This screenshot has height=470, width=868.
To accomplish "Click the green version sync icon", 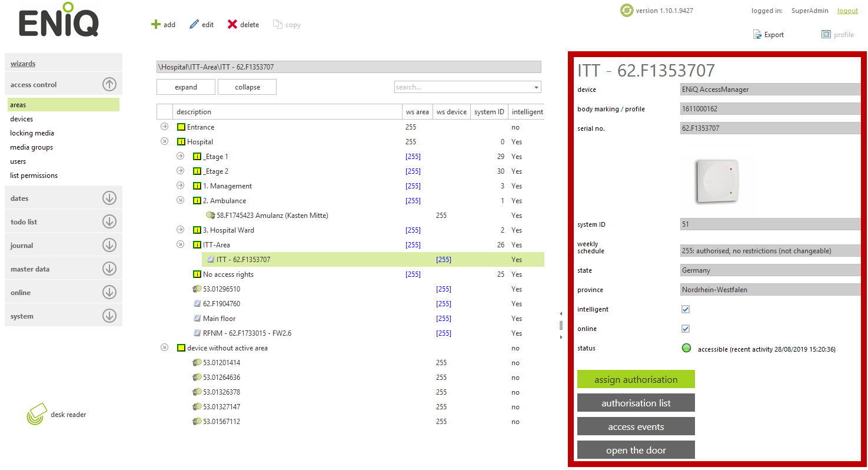I will click(627, 11).
